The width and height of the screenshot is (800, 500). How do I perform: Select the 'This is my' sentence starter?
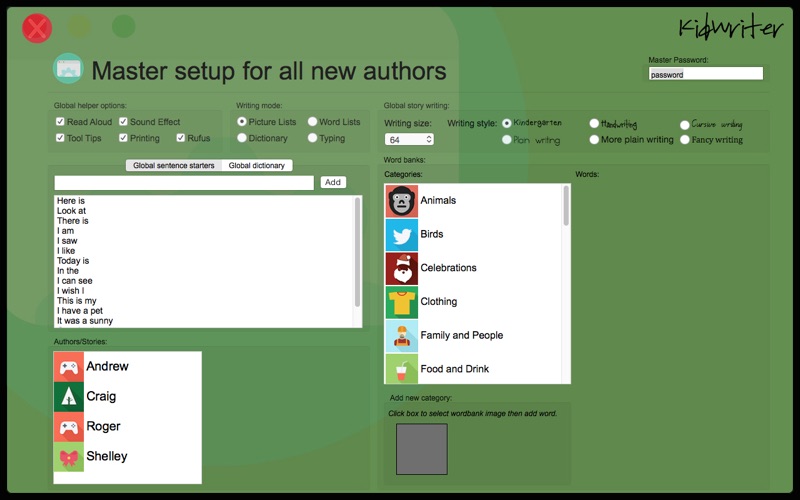click(77, 301)
